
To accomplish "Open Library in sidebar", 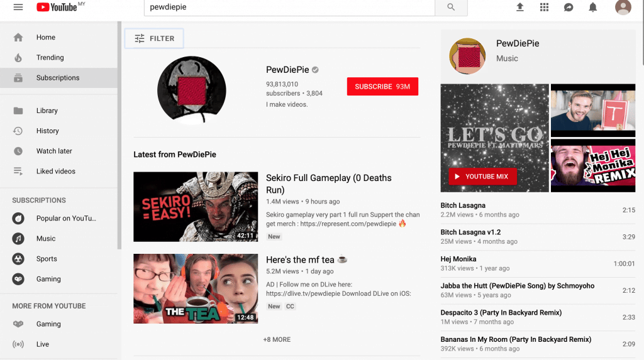I will pos(58,111).
